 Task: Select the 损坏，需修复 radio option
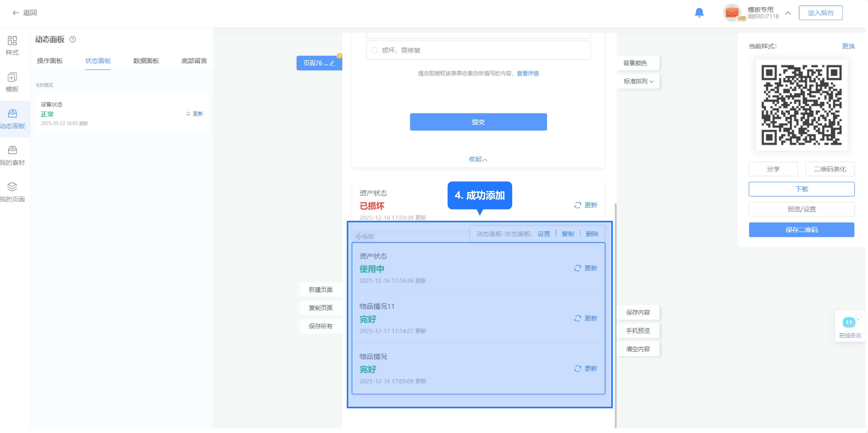tap(374, 51)
